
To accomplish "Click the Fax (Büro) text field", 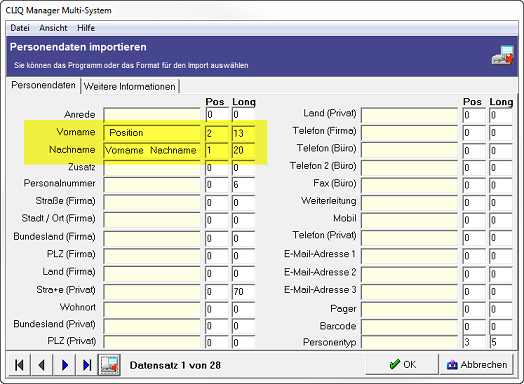I will (409, 185).
